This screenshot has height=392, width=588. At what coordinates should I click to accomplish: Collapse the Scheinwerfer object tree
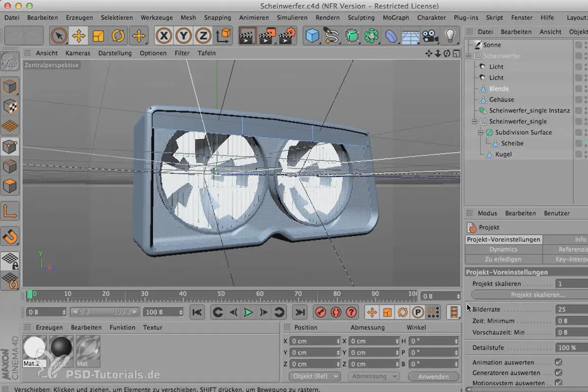point(468,56)
